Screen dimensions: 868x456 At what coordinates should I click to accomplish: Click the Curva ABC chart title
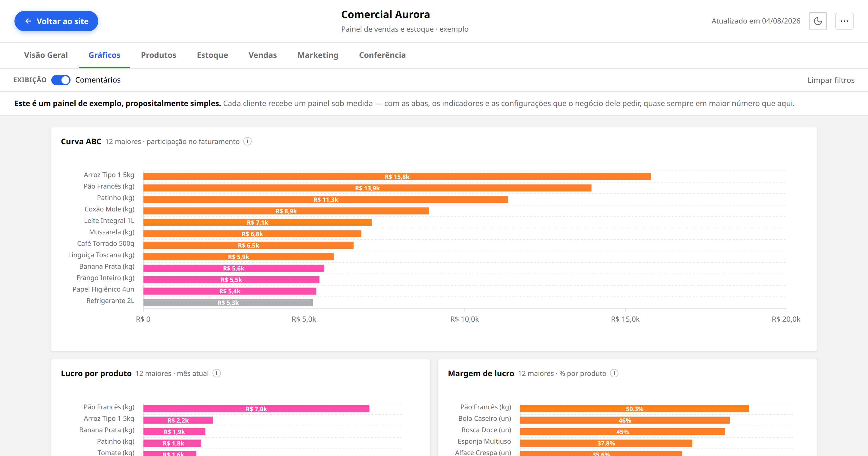pos(81,142)
